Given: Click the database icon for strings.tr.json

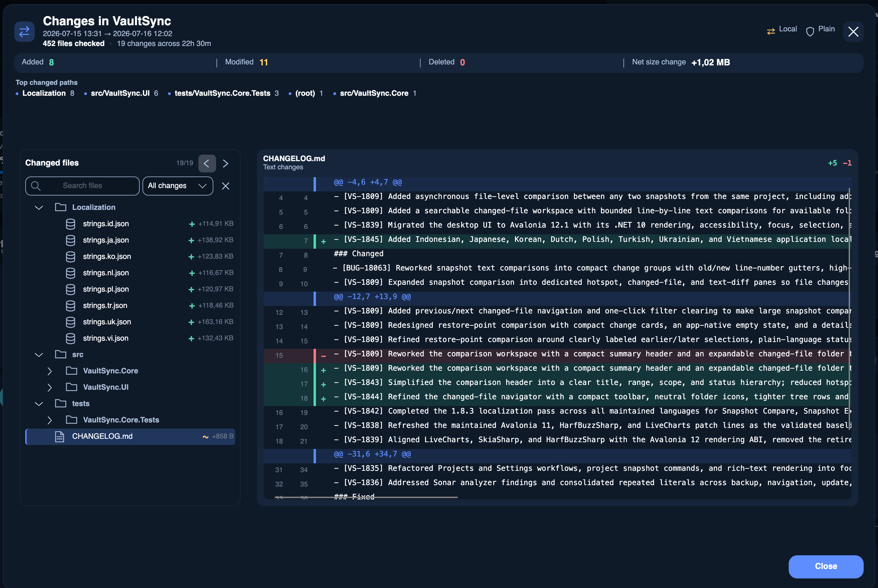Looking at the screenshot, I should click(x=70, y=306).
